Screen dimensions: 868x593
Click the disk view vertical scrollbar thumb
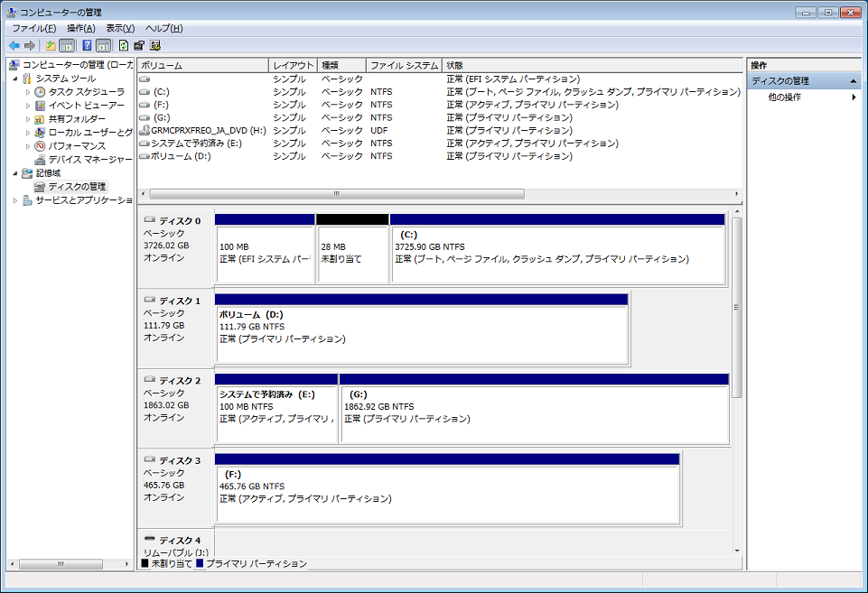pos(736,308)
